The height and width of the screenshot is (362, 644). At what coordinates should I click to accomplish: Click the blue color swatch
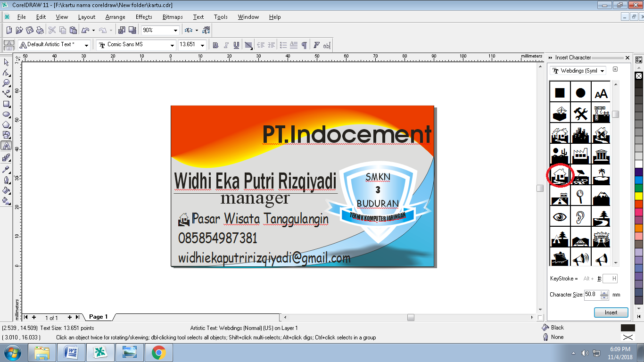[x=639, y=180]
